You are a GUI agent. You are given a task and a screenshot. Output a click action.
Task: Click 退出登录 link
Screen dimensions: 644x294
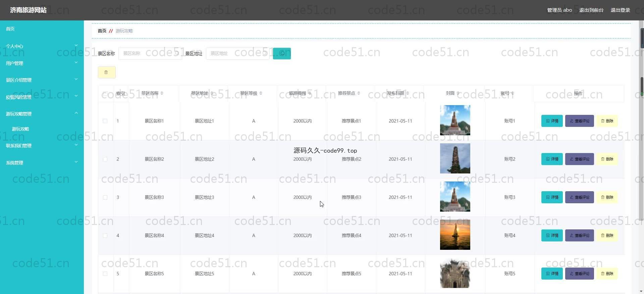point(620,10)
